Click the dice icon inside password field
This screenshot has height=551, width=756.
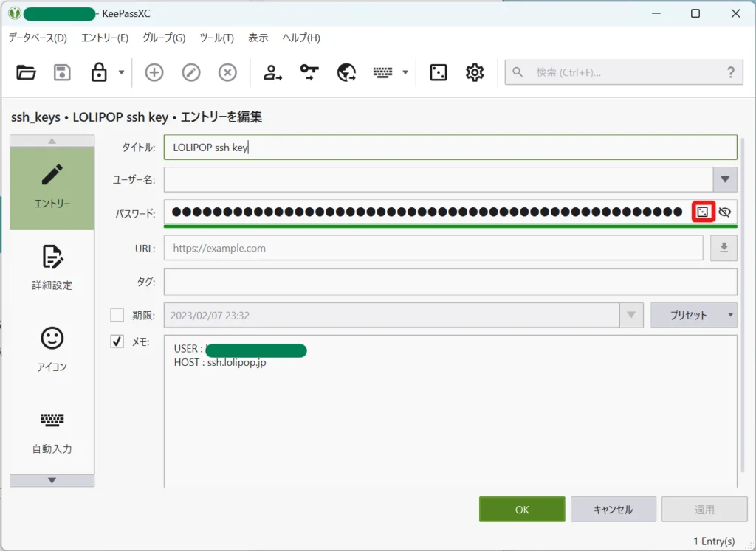click(703, 212)
